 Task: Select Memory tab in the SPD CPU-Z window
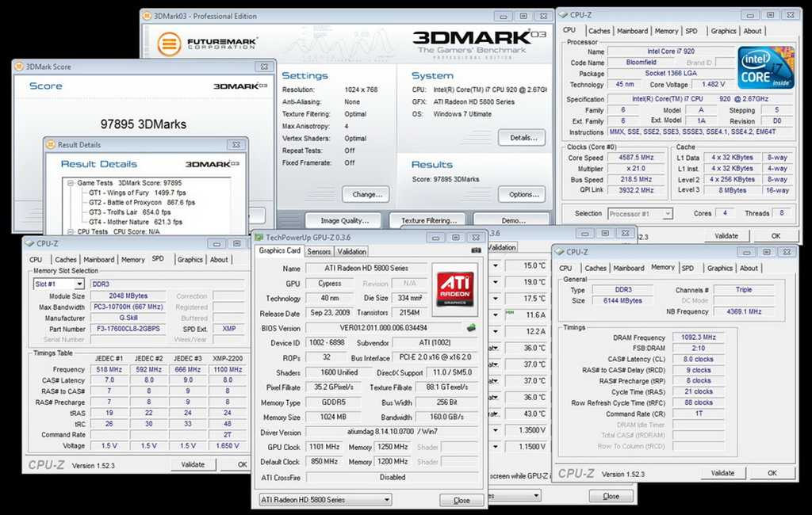coord(133,260)
